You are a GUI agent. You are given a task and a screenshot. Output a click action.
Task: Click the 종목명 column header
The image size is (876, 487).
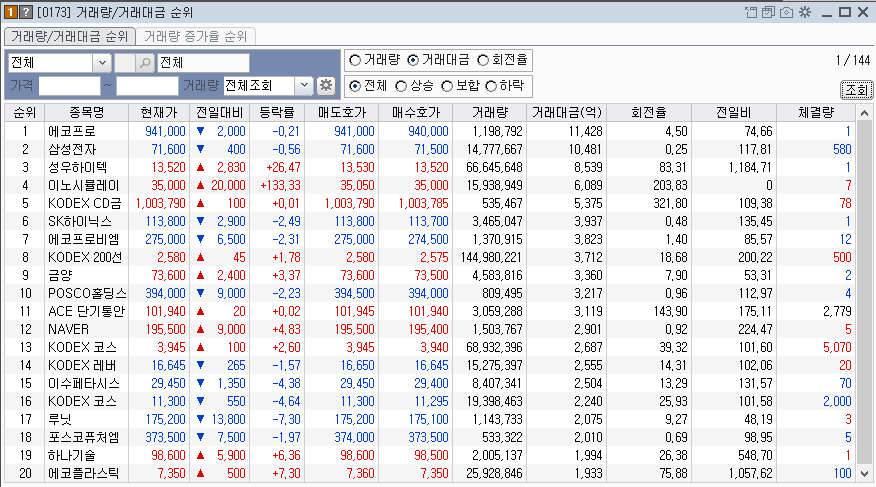click(87, 112)
